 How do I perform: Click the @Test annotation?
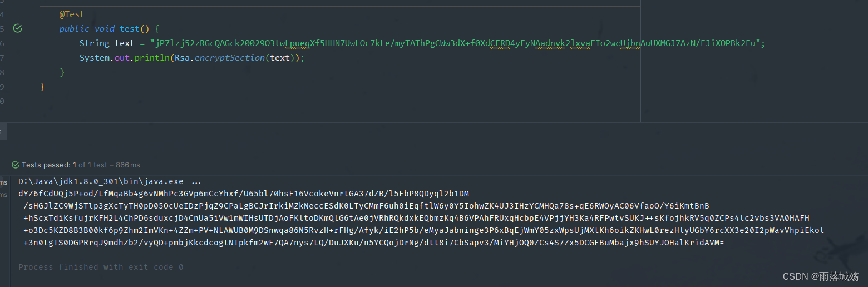(x=72, y=14)
